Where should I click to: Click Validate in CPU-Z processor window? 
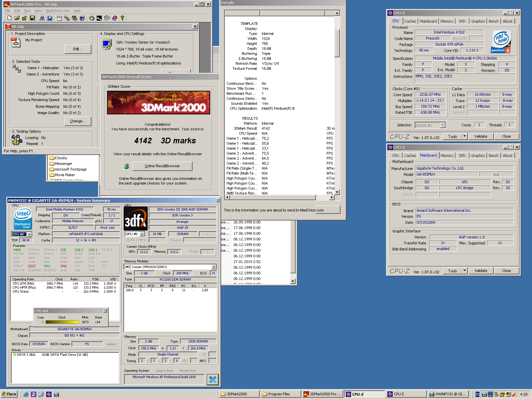(480, 136)
